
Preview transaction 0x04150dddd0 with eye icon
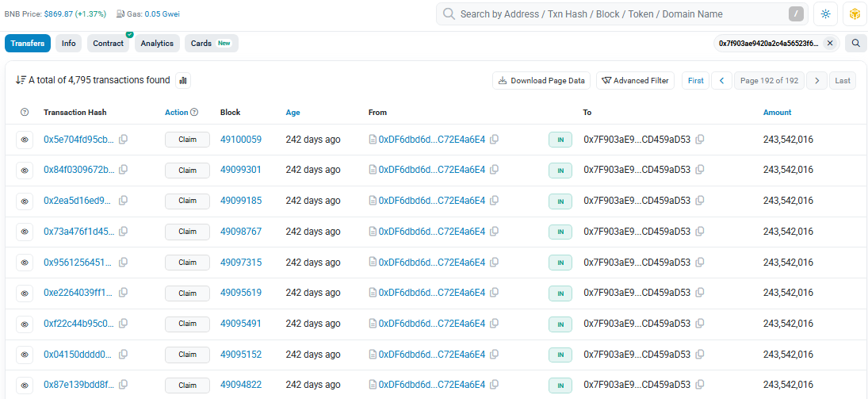point(25,355)
